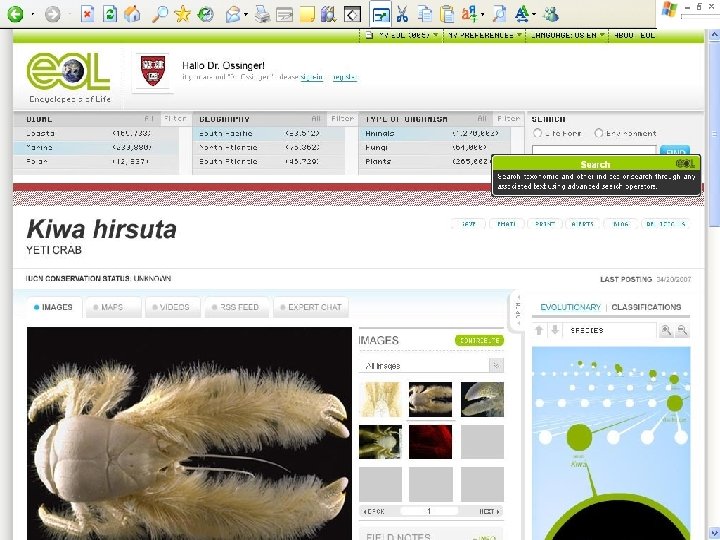Viewport: 720px width, 540px height.
Task: Select the Evolutionary view tab
Action: point(570,307)
